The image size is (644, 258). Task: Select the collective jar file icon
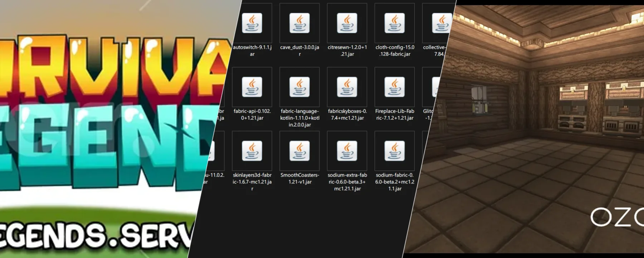(441, 23)
